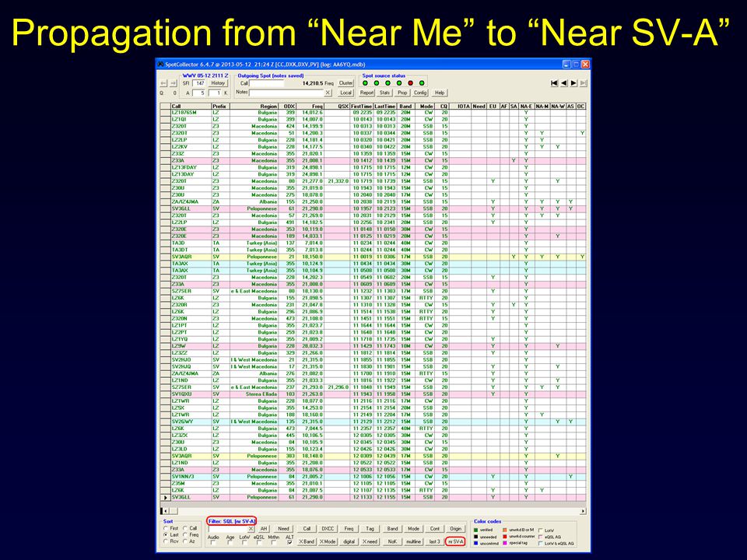
Task: Enable the Audio checkbox
Action: coord(213,542)
